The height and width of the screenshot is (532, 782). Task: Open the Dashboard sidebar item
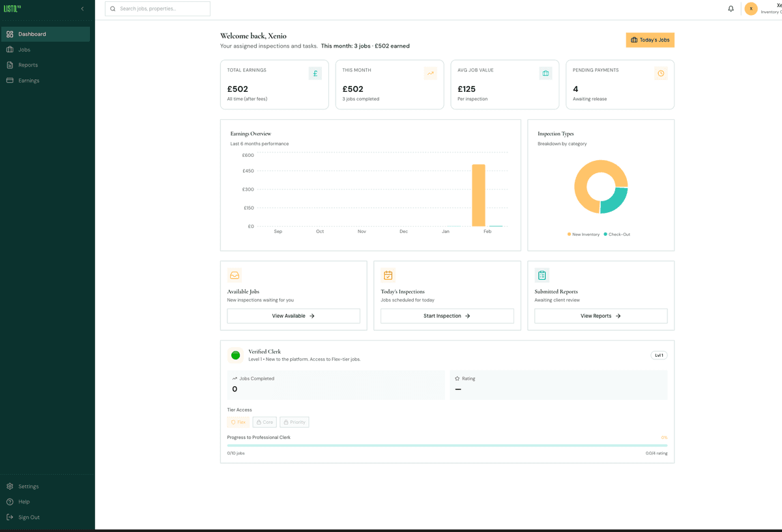(x=46, y=34)
